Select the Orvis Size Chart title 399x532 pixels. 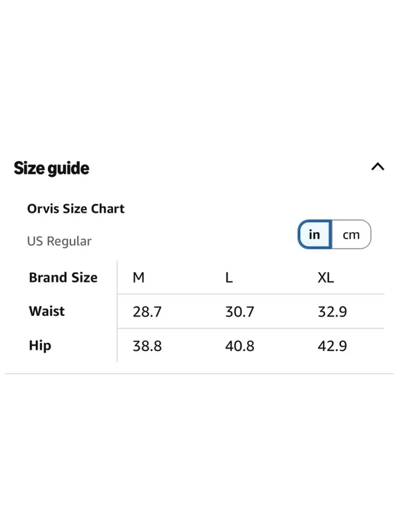click(76, 209)
